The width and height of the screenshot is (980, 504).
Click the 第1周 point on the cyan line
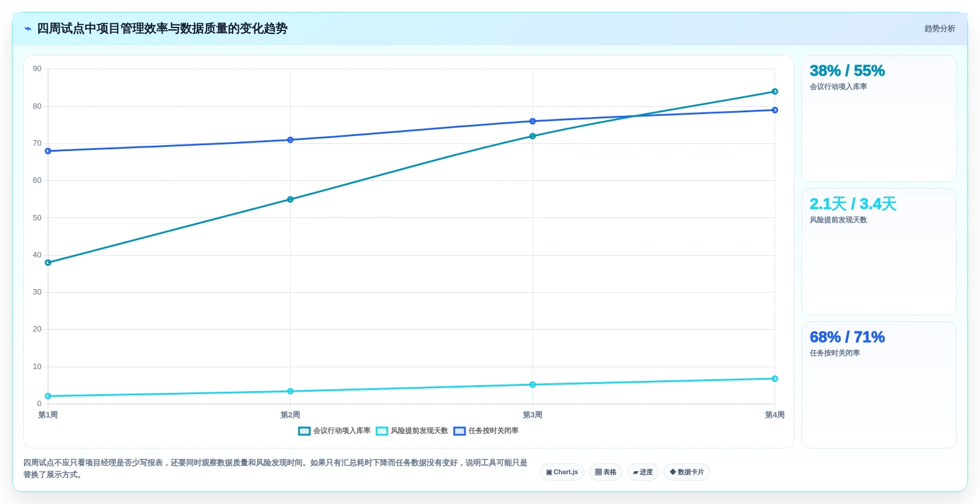pyautogui.click(x=48, y=396)
